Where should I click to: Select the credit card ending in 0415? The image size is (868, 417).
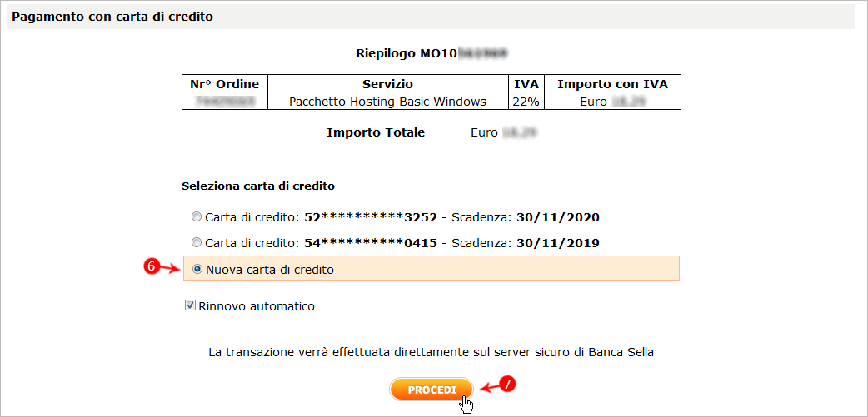coord(197,243)
